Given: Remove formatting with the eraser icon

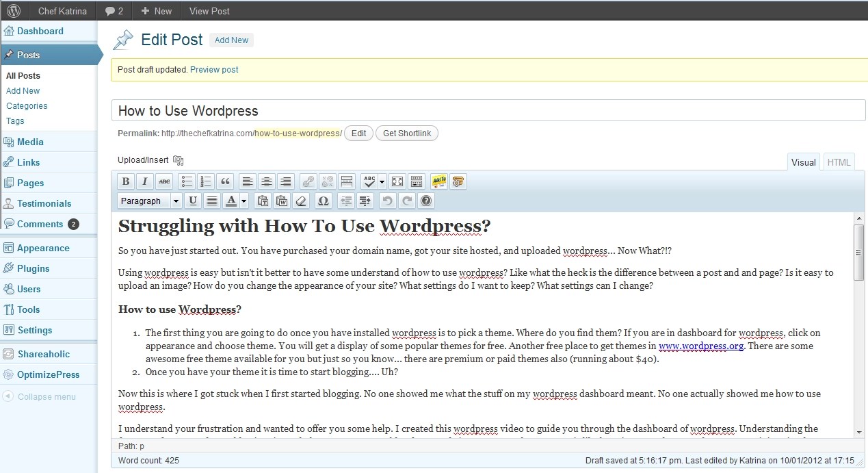Looking at the screenshot, I should point(301,201).
